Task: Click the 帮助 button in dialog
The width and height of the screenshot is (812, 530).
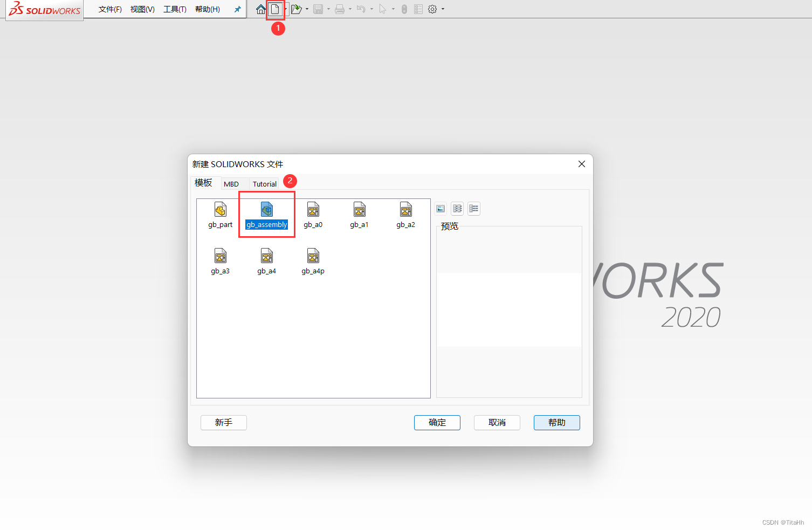Action: pyautogui.click(x=557, y=423)
